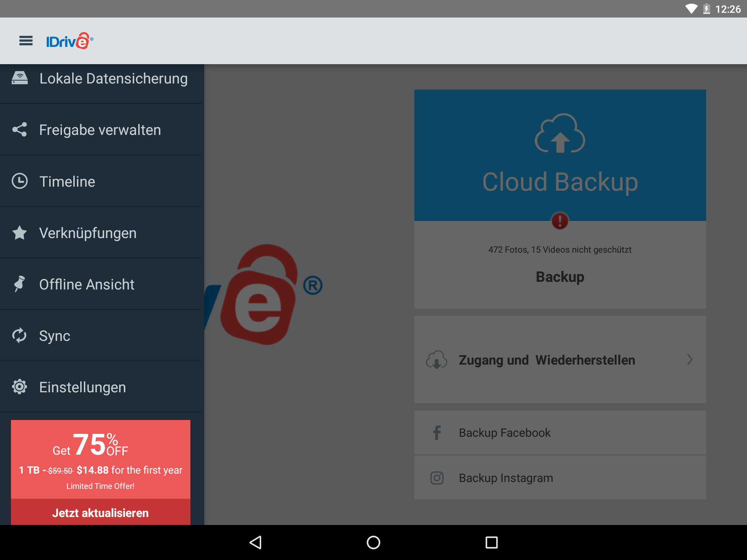Tap the IDrive logo in header

pos(70,41)
